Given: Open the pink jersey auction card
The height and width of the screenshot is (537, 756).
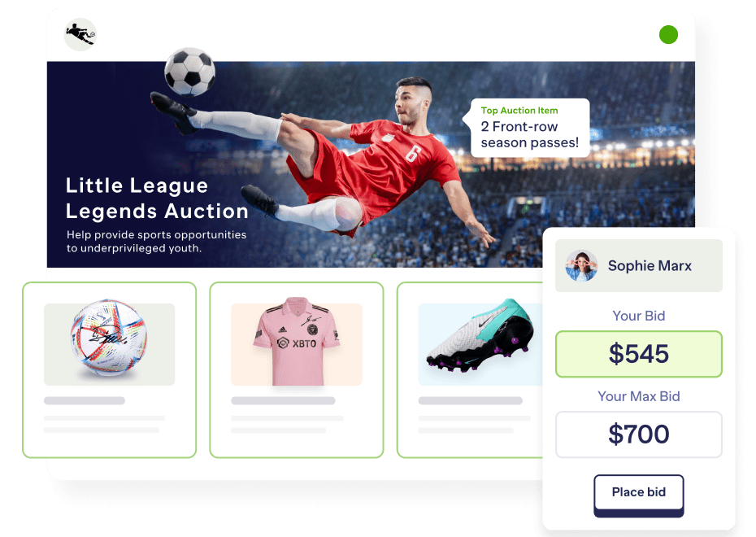Looking at the screenshot, I should [x=297, y=370].
